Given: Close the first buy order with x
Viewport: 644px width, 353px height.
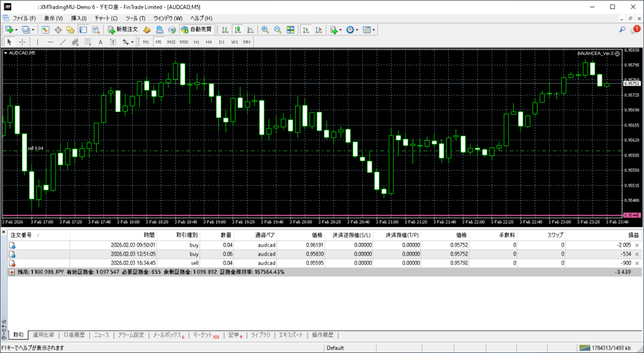Looking at the screenshot, I should coord(637,245).
